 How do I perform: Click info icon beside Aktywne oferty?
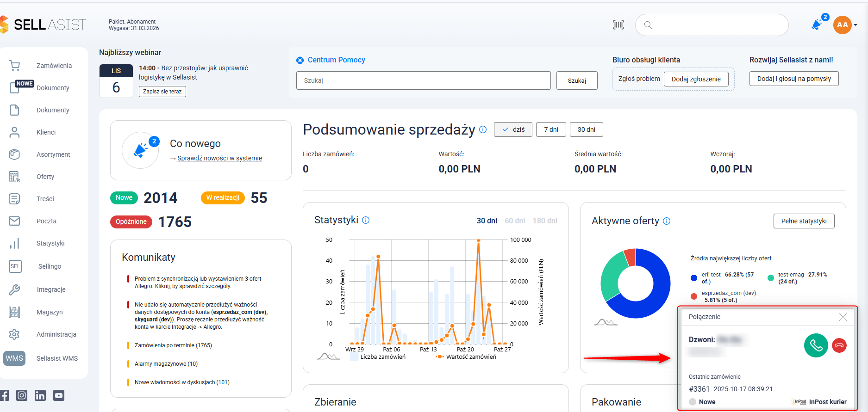click(667, 221)
